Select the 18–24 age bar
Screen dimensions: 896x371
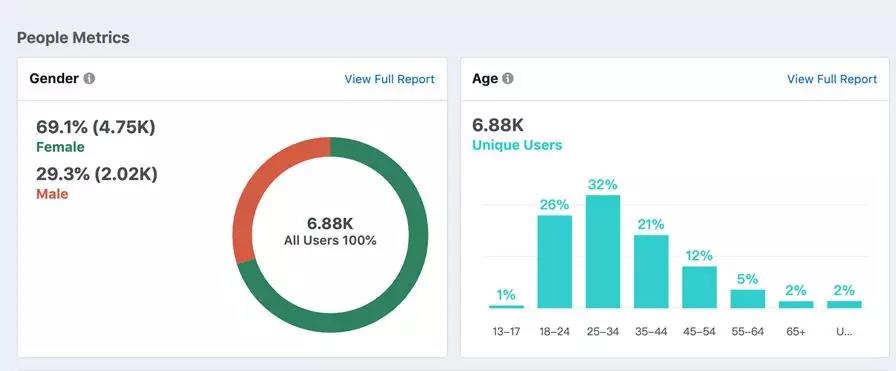click(554, 262)
